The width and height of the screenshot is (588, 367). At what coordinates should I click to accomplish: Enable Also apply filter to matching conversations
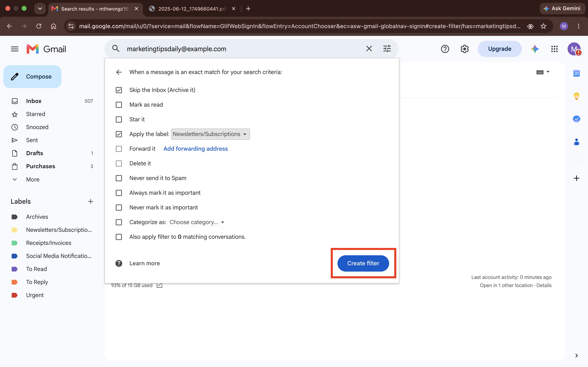click(x=119, y=237)
